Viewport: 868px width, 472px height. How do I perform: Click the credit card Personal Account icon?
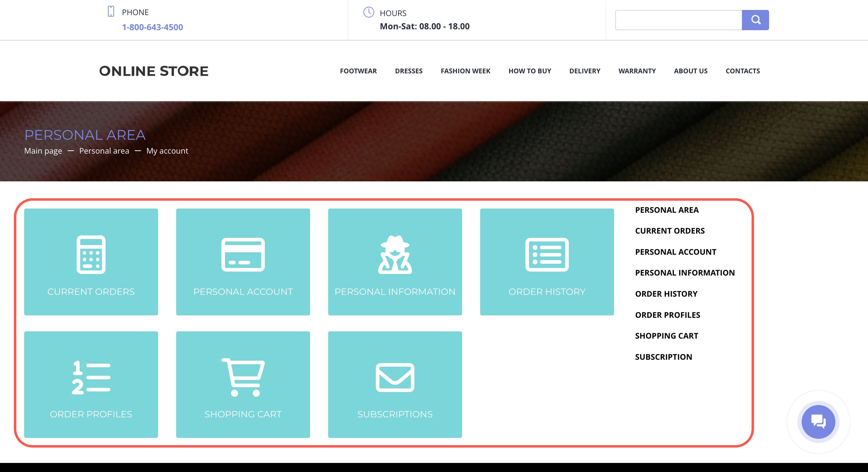click(243, 254)
